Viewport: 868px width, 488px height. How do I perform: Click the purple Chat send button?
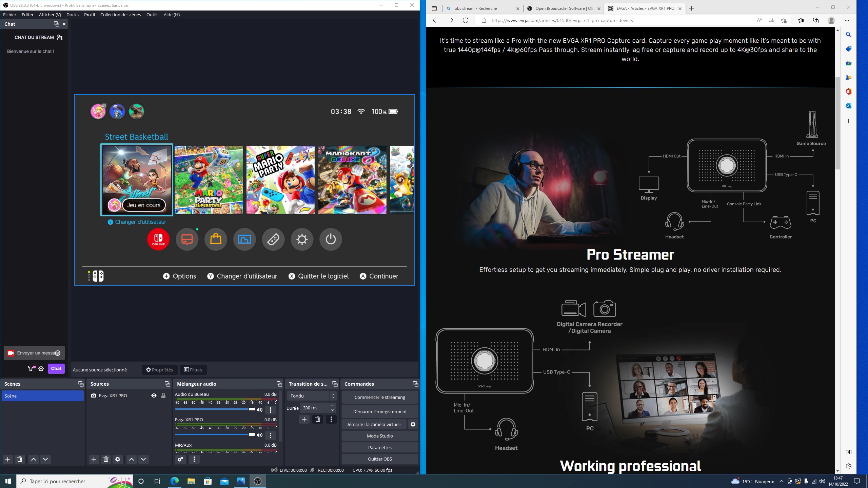pos(56,369)
